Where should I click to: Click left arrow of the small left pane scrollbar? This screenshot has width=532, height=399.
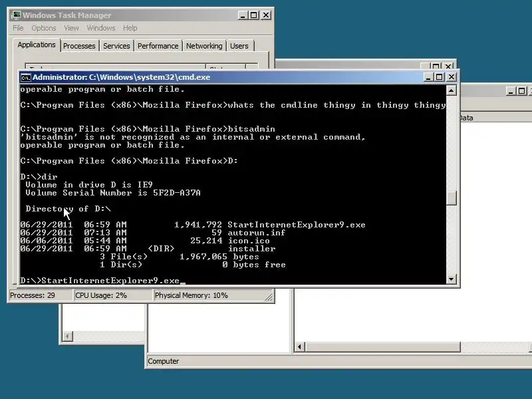(68, 336)
